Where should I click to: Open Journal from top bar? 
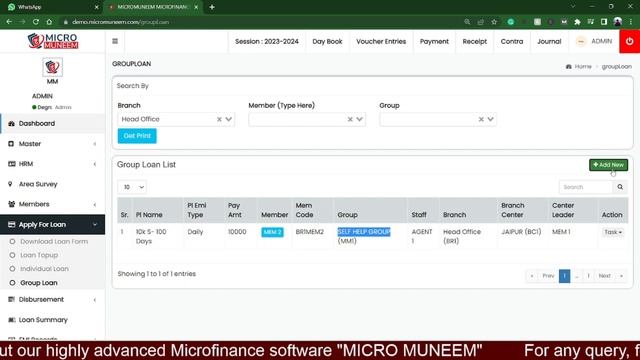[549, 41]
